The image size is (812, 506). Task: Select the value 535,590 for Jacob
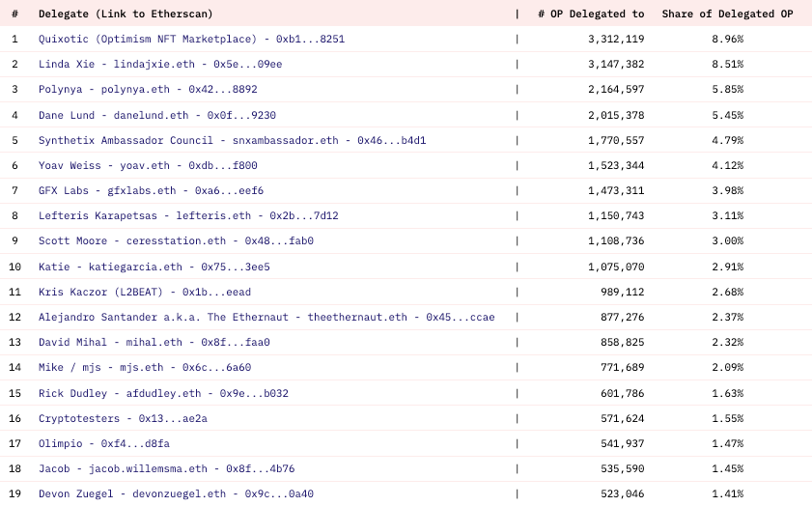pos(623,468)
